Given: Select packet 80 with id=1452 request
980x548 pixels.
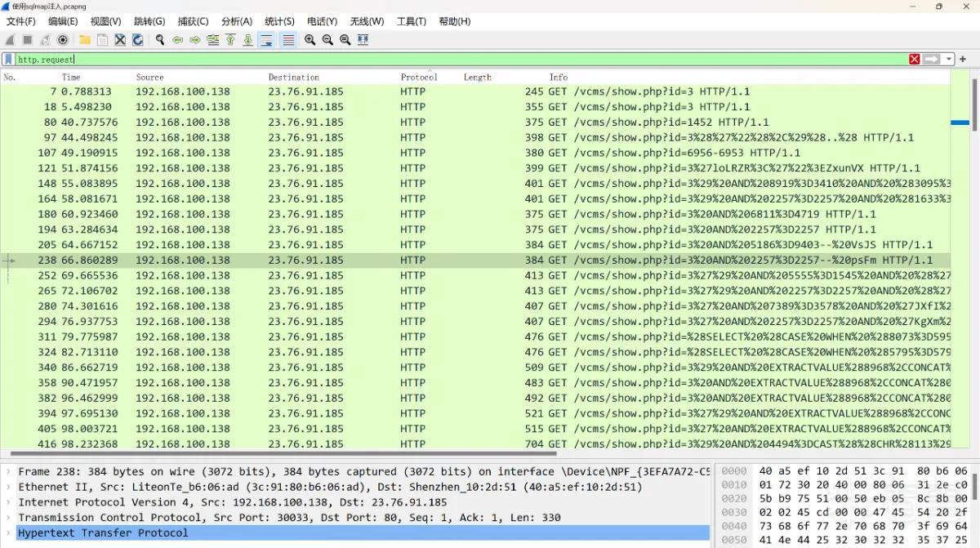Looking at the screenshot, I should [x=475, y=123].
